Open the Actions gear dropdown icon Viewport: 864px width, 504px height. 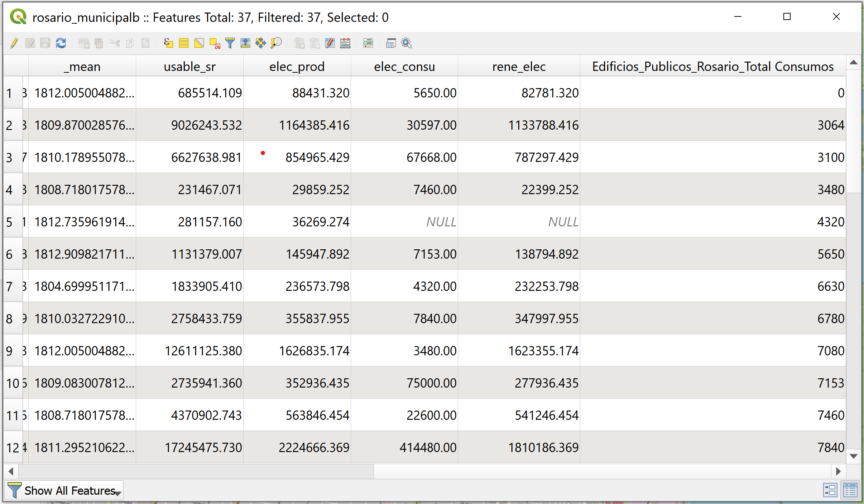(407, 43)
